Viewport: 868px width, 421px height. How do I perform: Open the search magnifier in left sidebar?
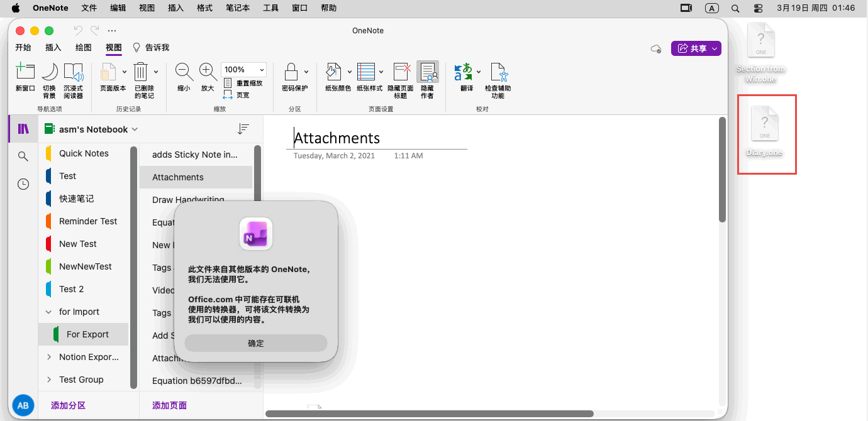(x=23, y=156)
